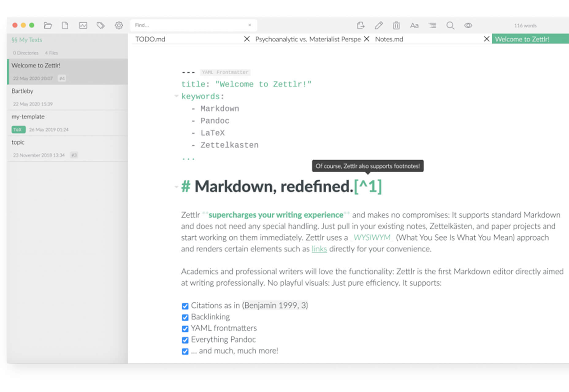Follow the green links hyperlink

(x=319, y=249)
